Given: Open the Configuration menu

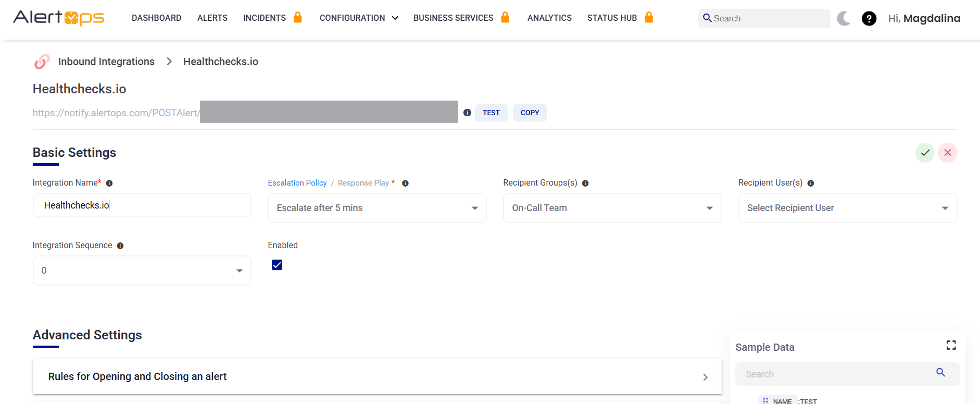Looking at the screenshot, I should (359, 18).
